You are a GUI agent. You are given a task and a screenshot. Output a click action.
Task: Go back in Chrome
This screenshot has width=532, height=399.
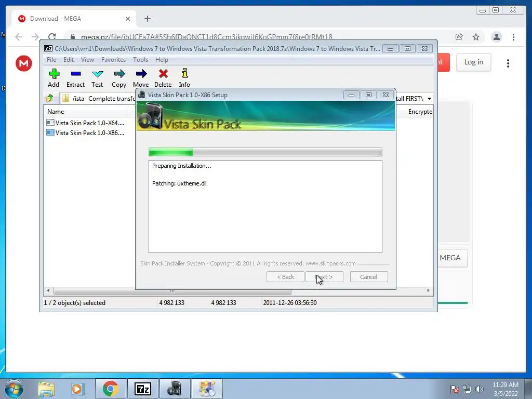click(19, 37)
